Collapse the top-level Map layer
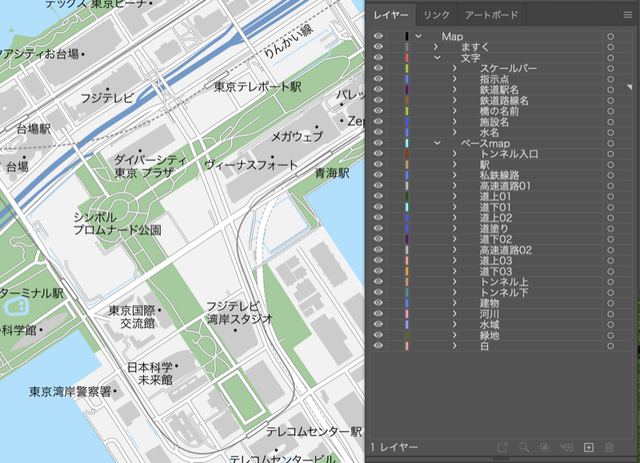Image resolution: width=640 pixels, height=463 pixels. point(418,36)
